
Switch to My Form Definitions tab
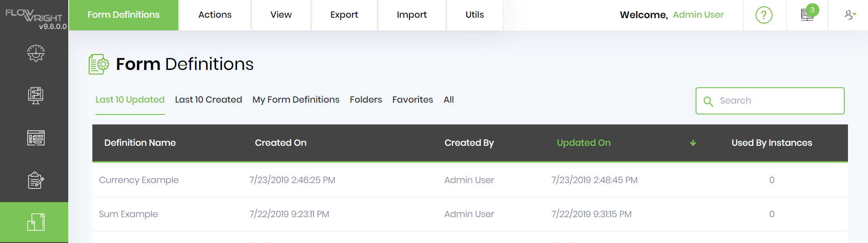tap(296, 99)
